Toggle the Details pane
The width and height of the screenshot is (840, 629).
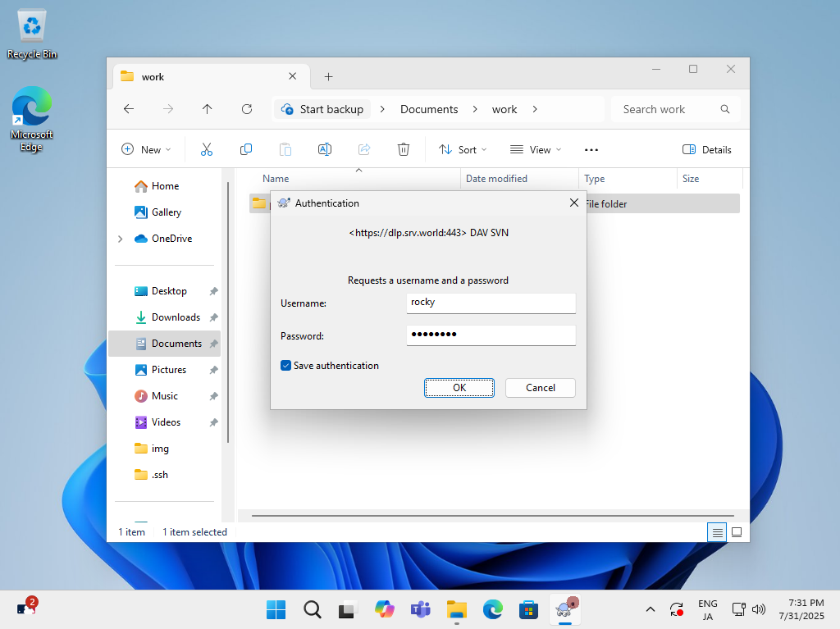coord(707,149)
